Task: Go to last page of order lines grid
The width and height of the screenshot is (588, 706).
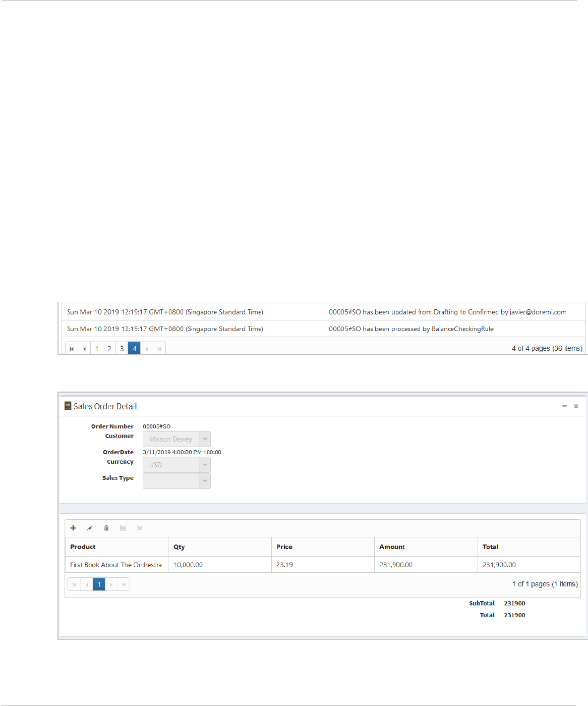Action: tap(124, 584)
